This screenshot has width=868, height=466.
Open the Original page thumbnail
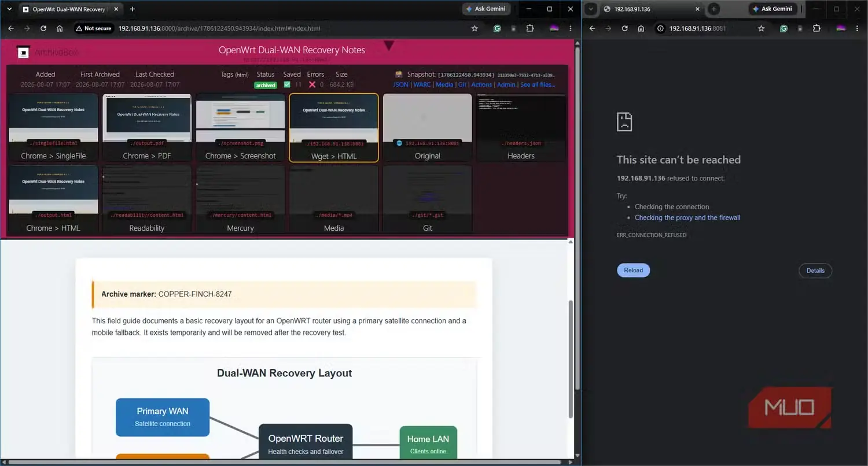428,128
